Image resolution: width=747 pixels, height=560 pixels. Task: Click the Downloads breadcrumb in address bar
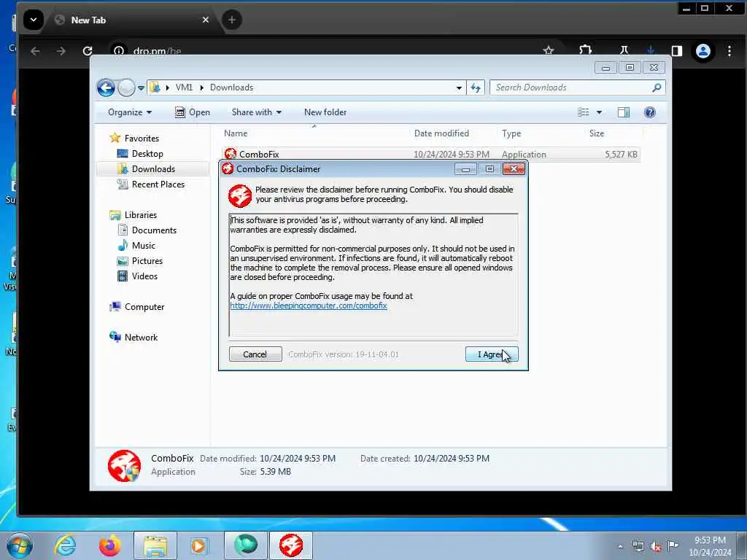click(x=231, y=87)
